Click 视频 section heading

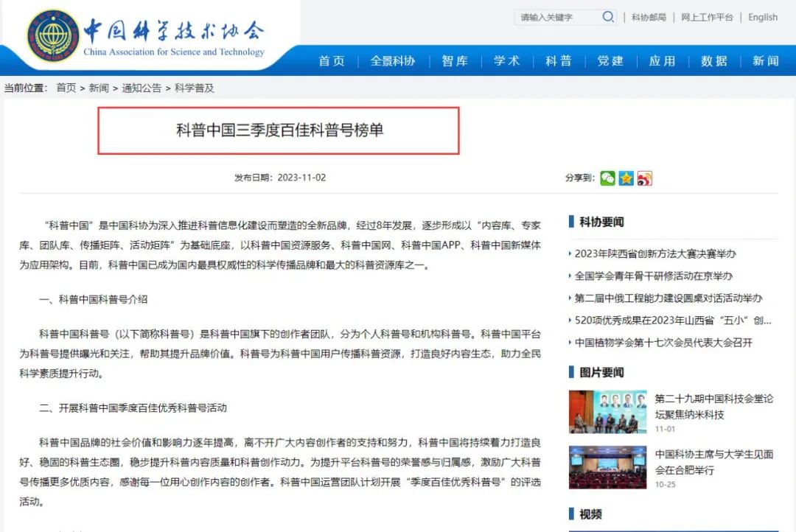(590, 514)
